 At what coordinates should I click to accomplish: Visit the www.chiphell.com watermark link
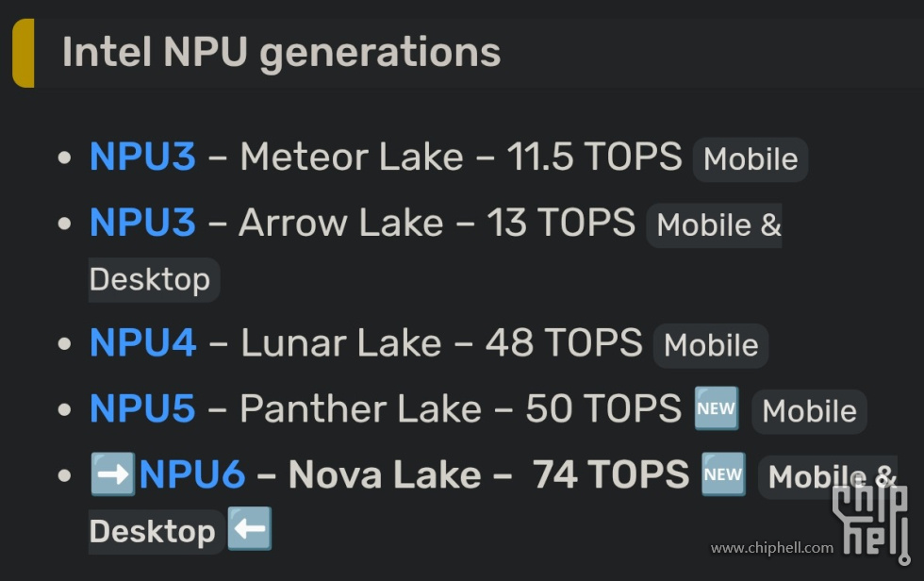click(x=771, y=548)
